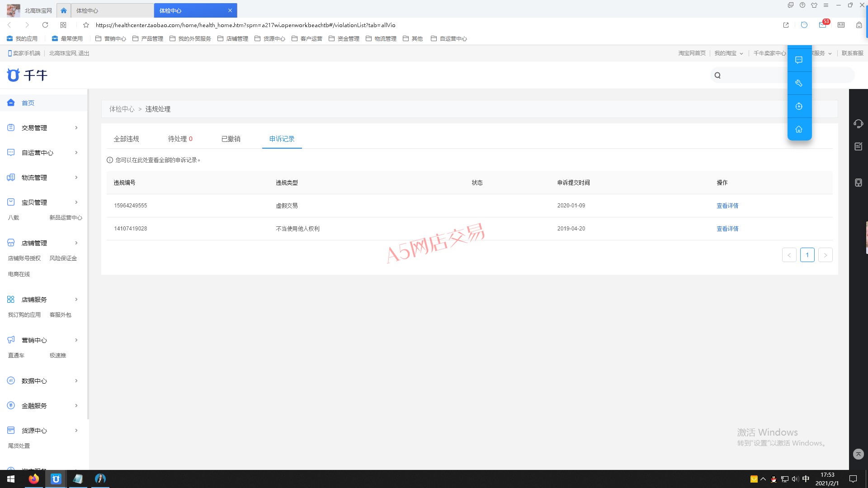Click the clock icon in blue floating panel
The width and height of the screenshot is (868, 488).
pyautogui.click(x=799, y=106)
